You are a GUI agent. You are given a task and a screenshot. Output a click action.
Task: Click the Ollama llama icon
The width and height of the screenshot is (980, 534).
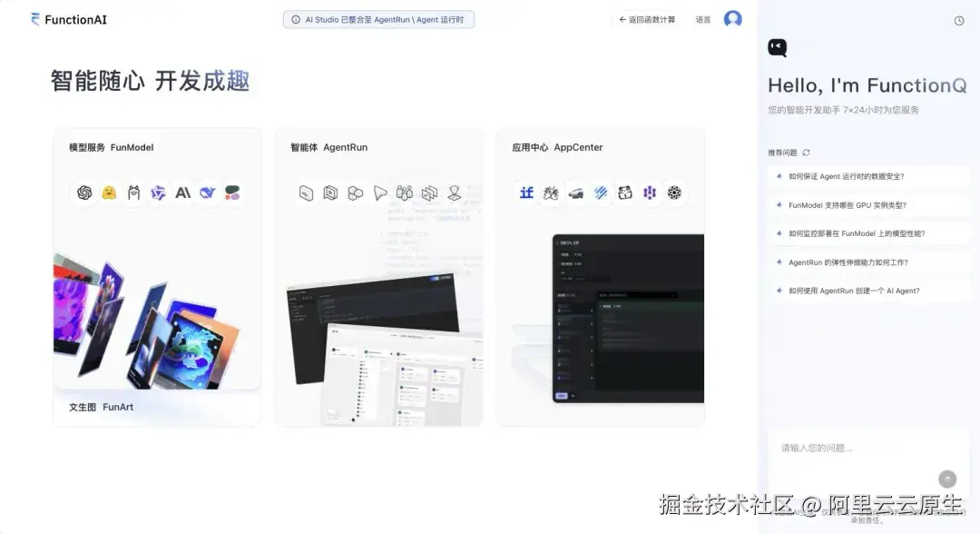point(133,193)
